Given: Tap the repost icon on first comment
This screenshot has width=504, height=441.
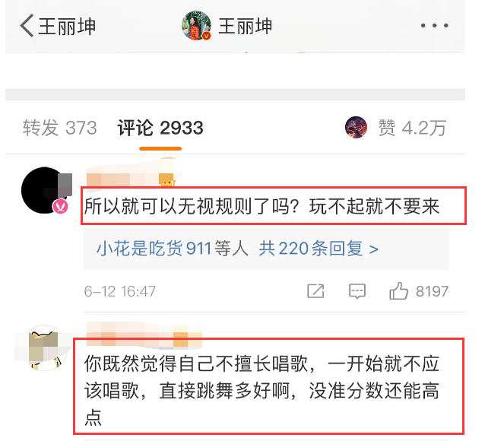Looking at the screenshot, I should tap(315, 291).
